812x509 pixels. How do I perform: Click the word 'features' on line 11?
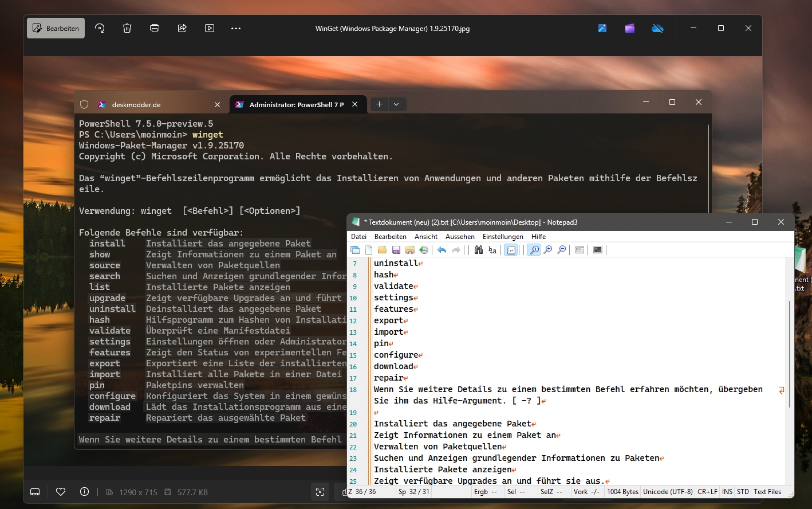point(393,309)
